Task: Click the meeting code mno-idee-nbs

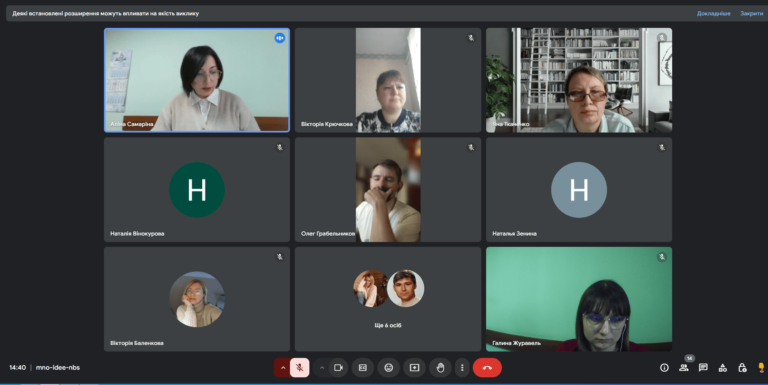Action: click(x=58, y=367)
